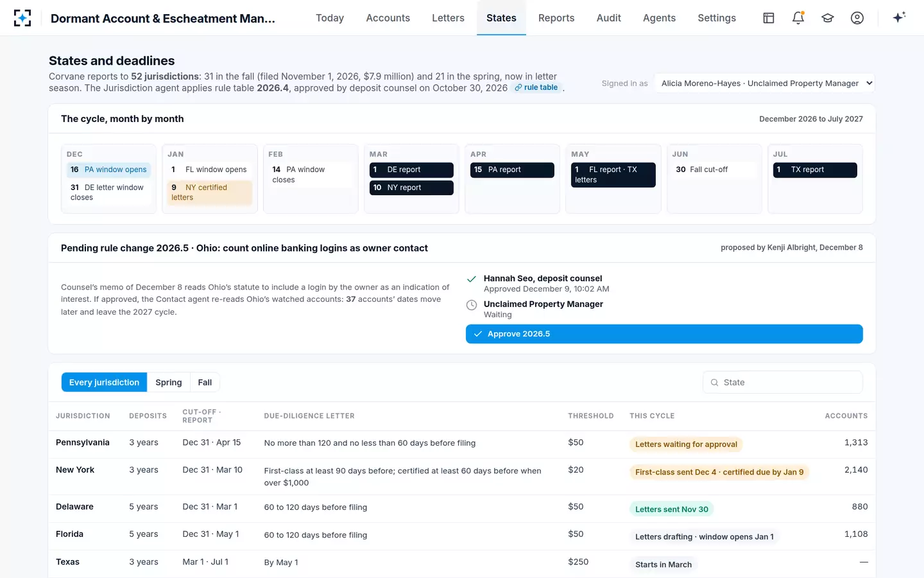Click the May 1 FL report event
The height and width of the screenshot is (578, 924).
tap(613, 175)
